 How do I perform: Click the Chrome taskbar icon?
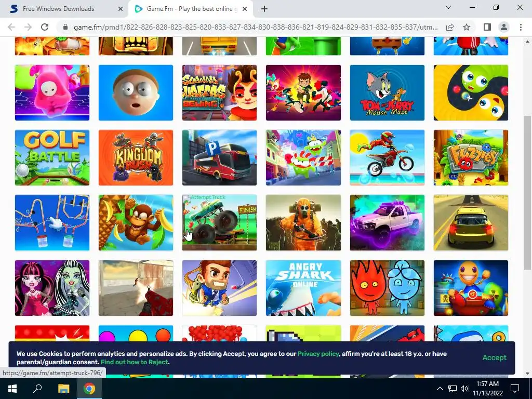(89, 389)
